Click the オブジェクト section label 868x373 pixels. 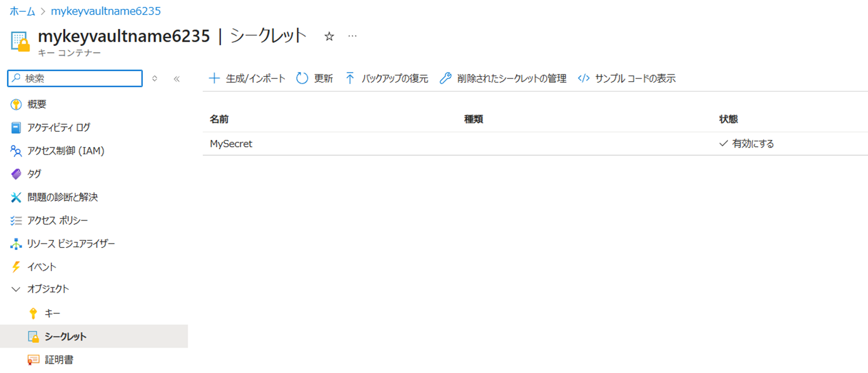[x=48, y=289]
